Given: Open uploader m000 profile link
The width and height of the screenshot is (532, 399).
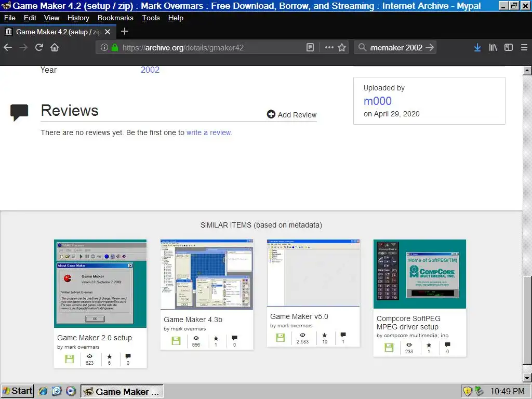Looking at the screenshot, I should tap(378, 101).
